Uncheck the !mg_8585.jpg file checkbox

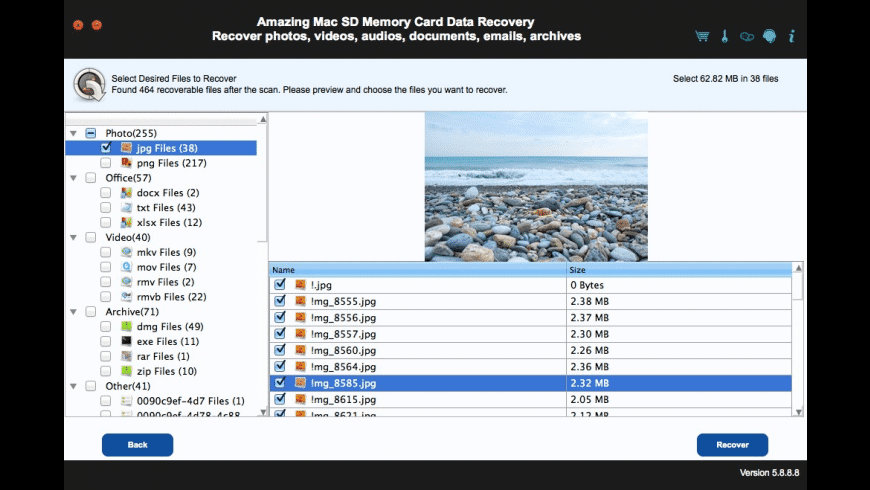point(280,382)
